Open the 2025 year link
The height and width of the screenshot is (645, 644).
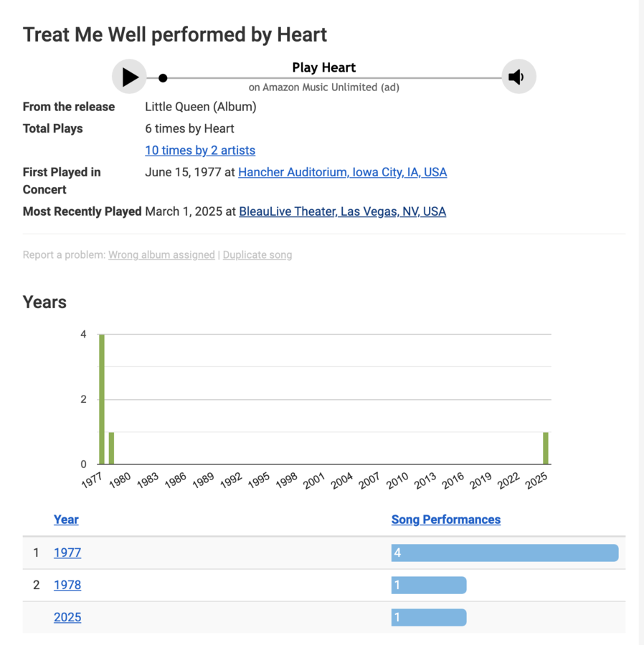coord(67,617)
